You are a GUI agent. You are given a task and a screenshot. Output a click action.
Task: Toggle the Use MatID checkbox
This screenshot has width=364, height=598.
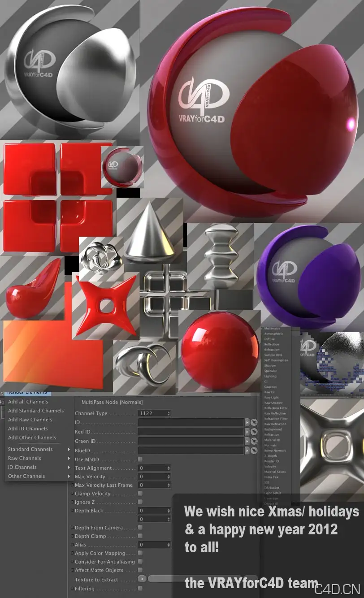click(140, 459)
